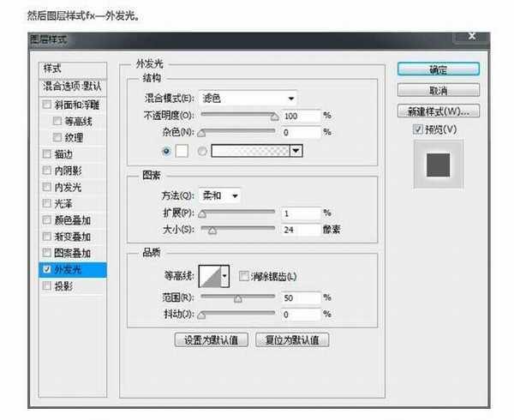
Task: Select 混合选项:默认 in the styles list
Action: tap(73, 86)
